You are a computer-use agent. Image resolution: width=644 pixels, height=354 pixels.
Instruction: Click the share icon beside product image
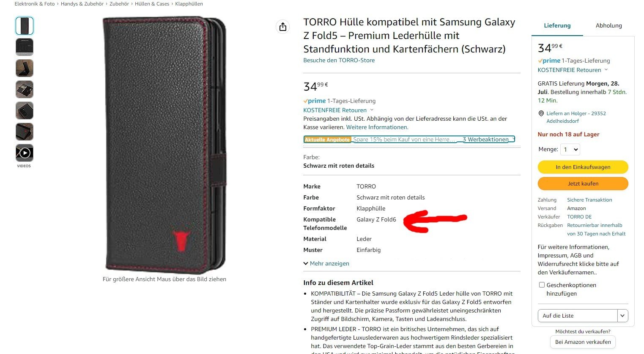(283, 27)
